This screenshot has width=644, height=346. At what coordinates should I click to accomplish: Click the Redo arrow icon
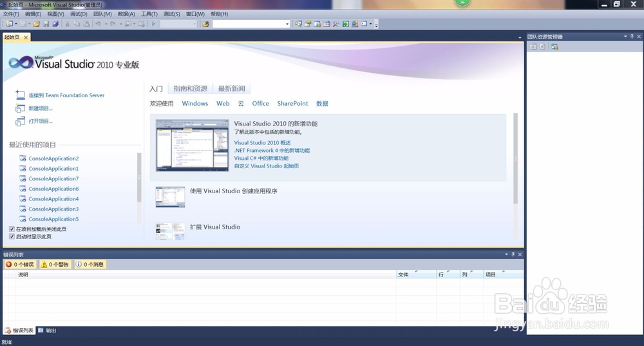coord(113,24)
